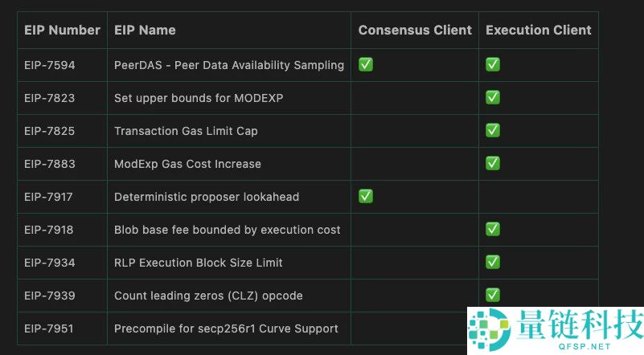This screenshot has width=644, height=355.
Task: Click the Execution Client checkmark for EIP-7883
Action: click(x=493, y=163)
